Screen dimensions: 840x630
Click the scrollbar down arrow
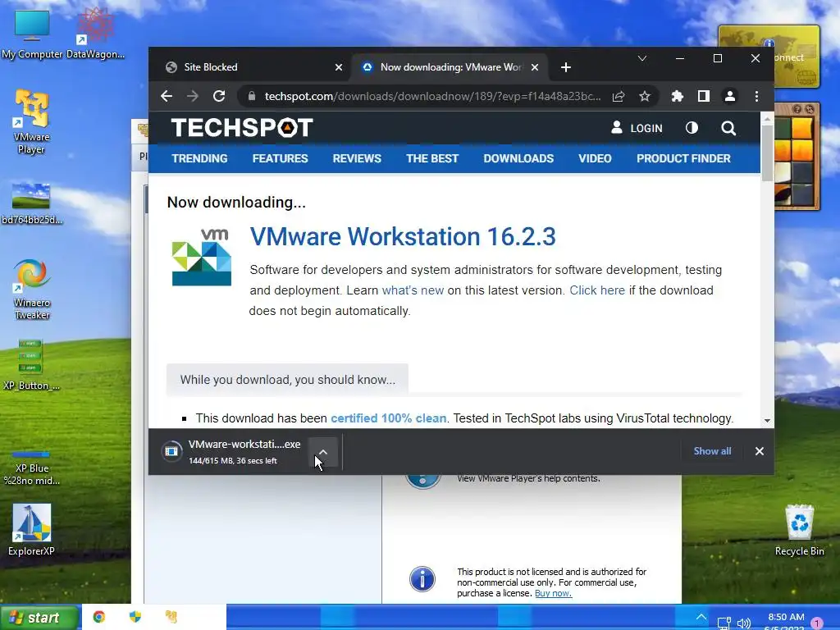767,421
